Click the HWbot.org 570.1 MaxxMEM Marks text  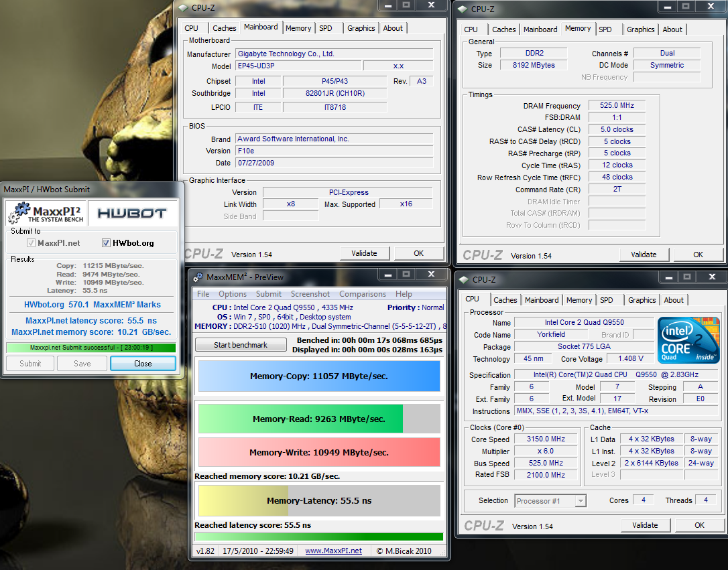coord(93,305)
